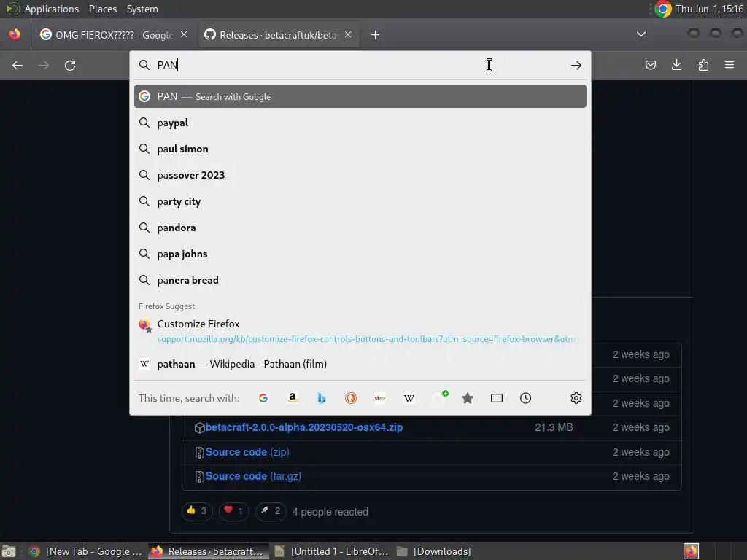Open the Applications menu
Image resolution: width=747 pixels, height=560 pixels.
(52, 9)
